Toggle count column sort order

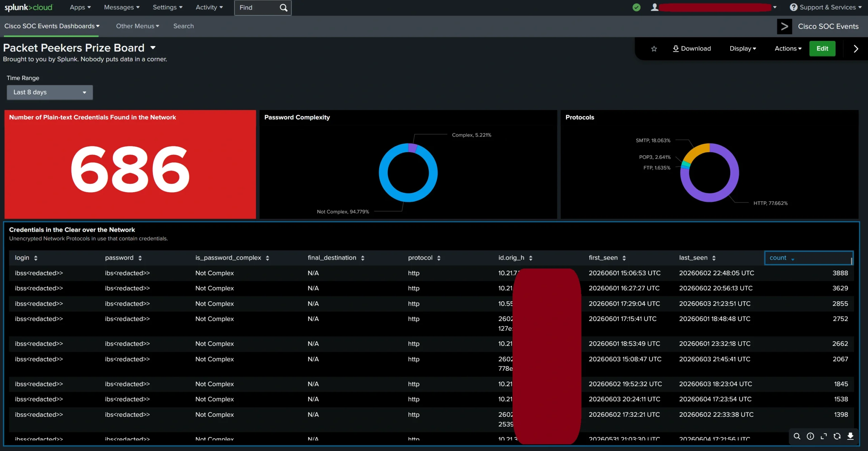click(809, 258)
